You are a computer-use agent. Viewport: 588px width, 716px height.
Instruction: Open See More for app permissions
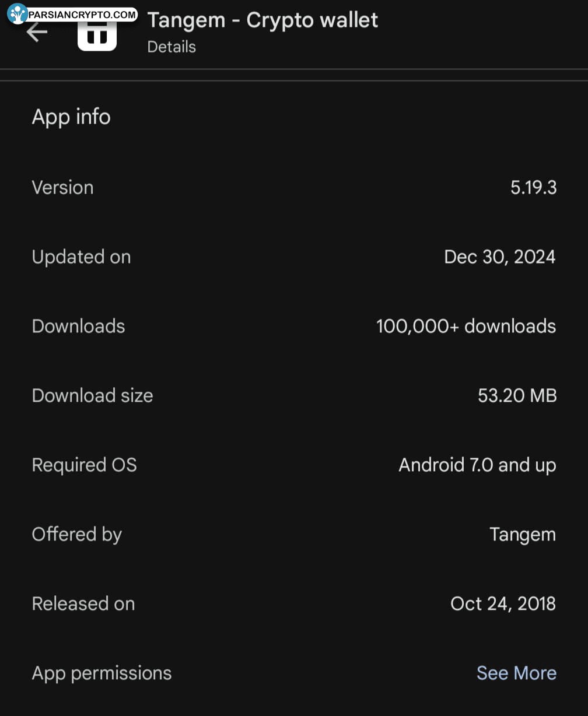[x=516, y=673]
